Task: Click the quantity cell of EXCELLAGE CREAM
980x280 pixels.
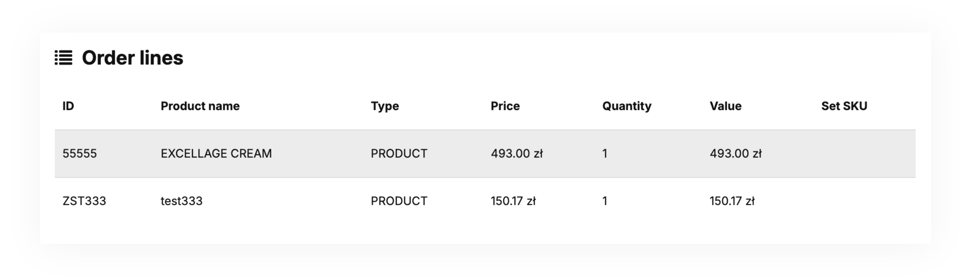Action: click(x=604, y=154)
